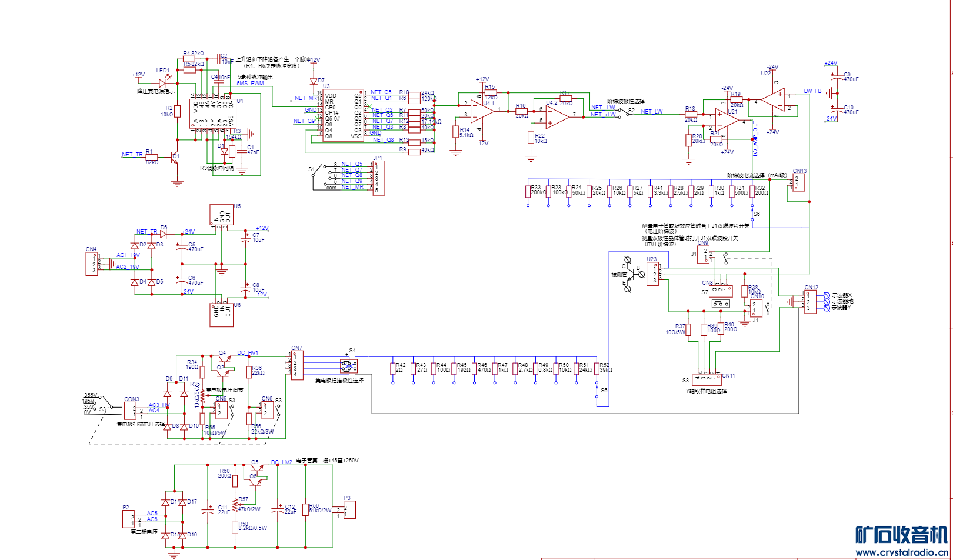Select the U5 voltage regulator block
953x560 pixels.
point(222,215)
